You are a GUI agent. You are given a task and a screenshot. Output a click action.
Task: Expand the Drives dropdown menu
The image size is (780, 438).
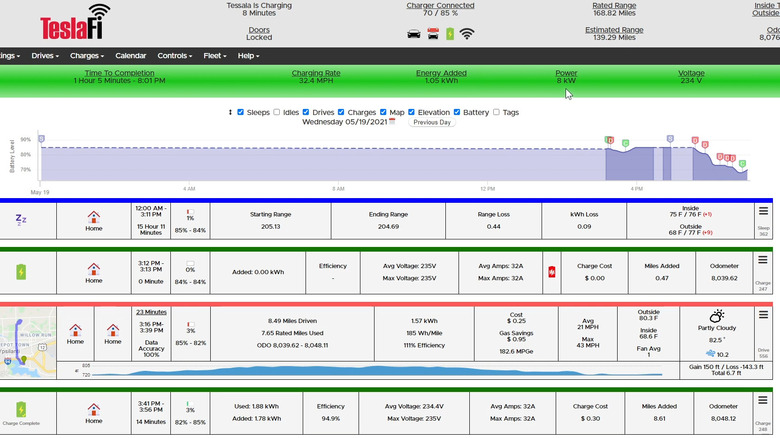(x=44, y=56)
